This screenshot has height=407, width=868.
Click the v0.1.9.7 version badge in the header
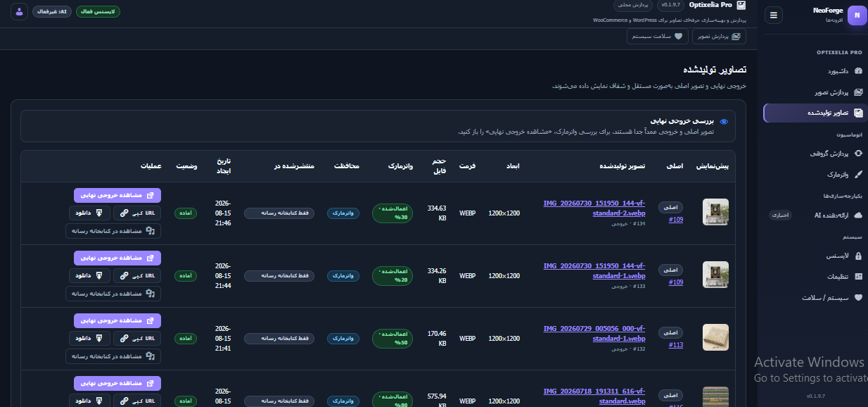click(x=672, y=5)
